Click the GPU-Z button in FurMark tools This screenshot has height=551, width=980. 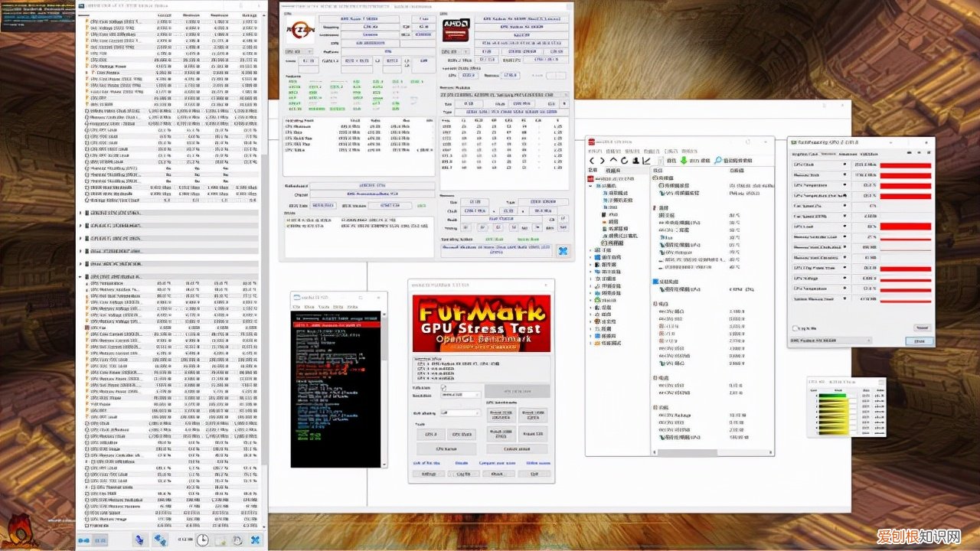(430, 435)
